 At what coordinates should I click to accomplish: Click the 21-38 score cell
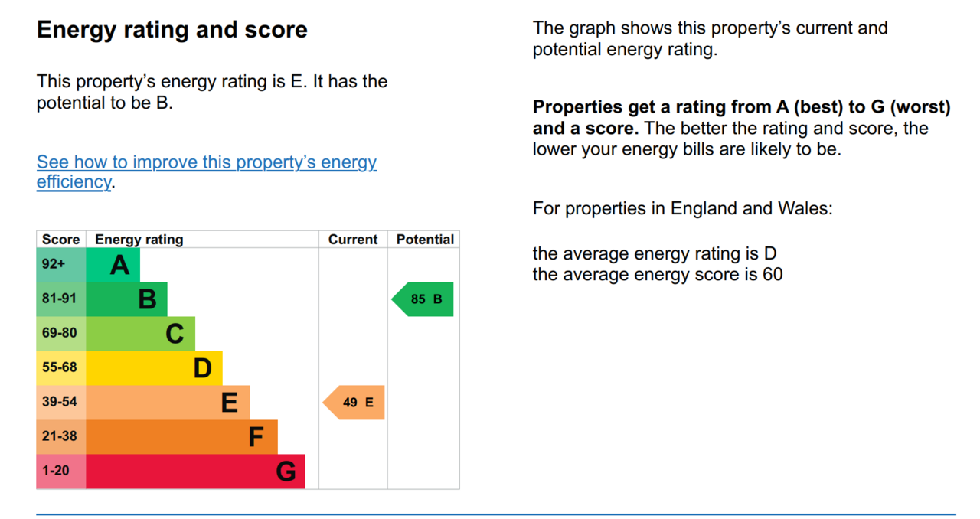61,437
